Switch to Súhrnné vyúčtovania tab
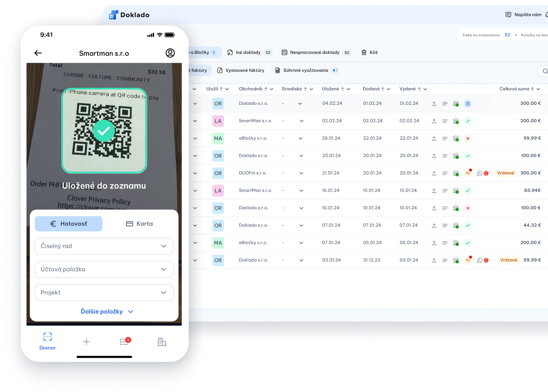 [306, 71]
